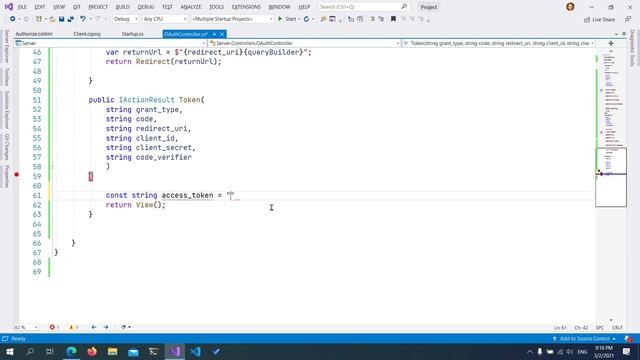
Task: Toggle the breakpoint on line 59
Action: point(17,175)
